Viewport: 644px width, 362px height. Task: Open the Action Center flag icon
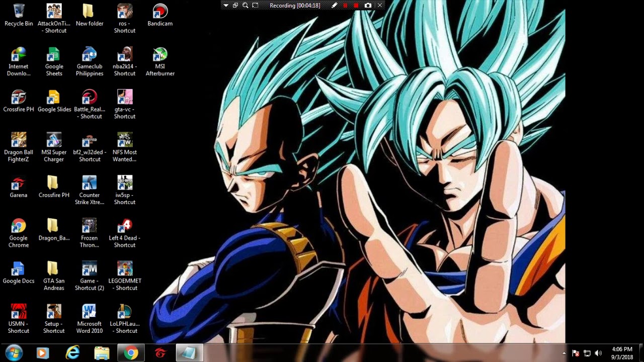tap(576, 353)
